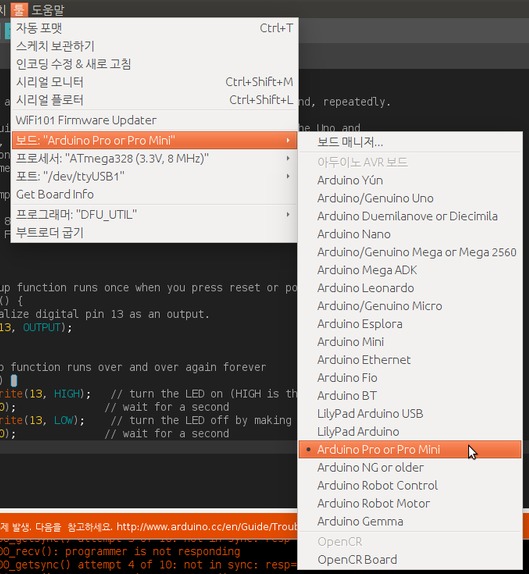Select Arduino Fio board
The image size is (529, 574).
click(x=410, y=377)
